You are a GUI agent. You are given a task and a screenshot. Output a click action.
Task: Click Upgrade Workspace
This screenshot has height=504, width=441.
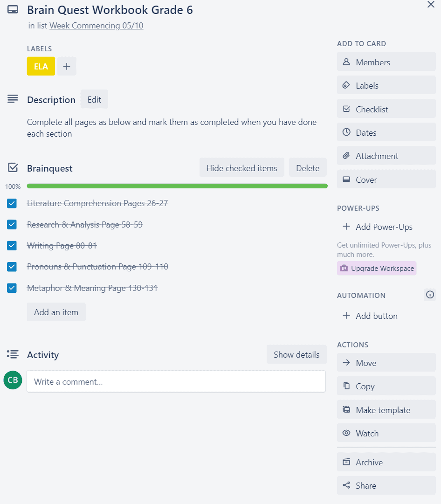click(x=377, y=269)
